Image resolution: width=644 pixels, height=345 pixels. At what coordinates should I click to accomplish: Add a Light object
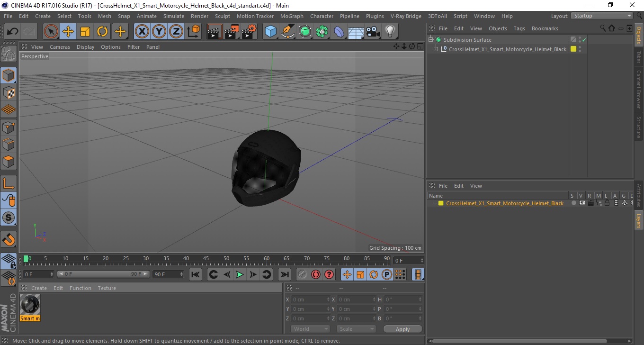(x=390, y=32)
